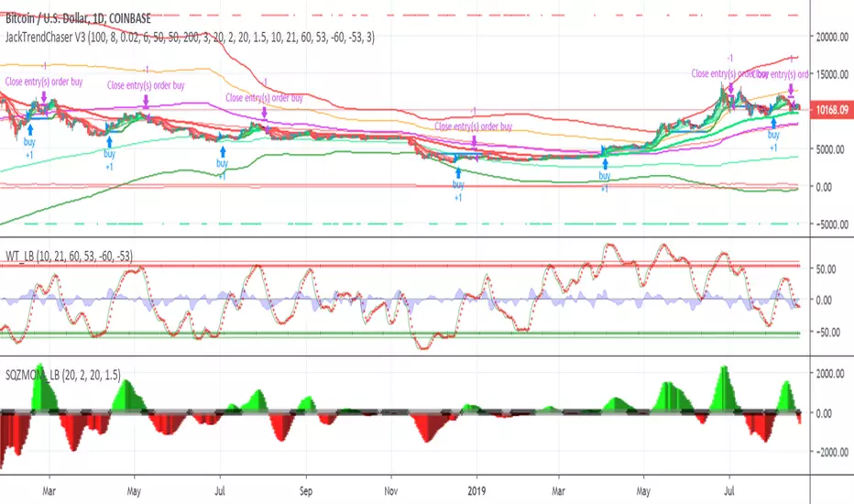Click the buy +1 marker in August 2019
854x504 pixels.
point(773,135)
